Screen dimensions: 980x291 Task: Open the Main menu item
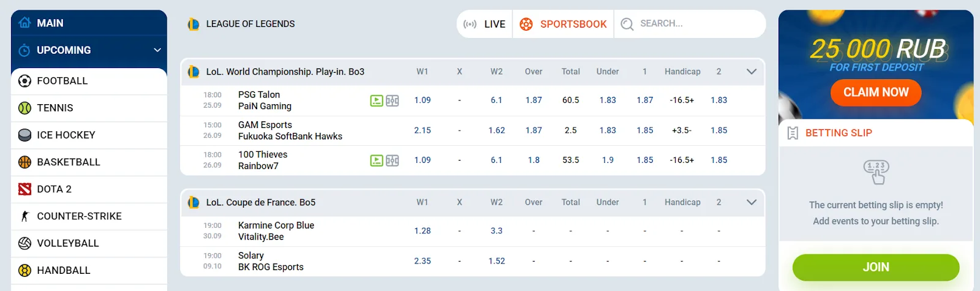[49, 23]
